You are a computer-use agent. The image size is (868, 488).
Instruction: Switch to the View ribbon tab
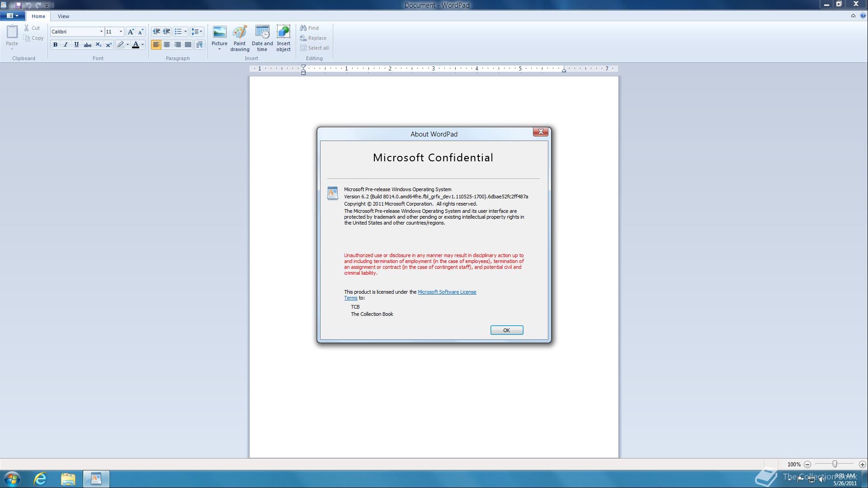point(63,16)
